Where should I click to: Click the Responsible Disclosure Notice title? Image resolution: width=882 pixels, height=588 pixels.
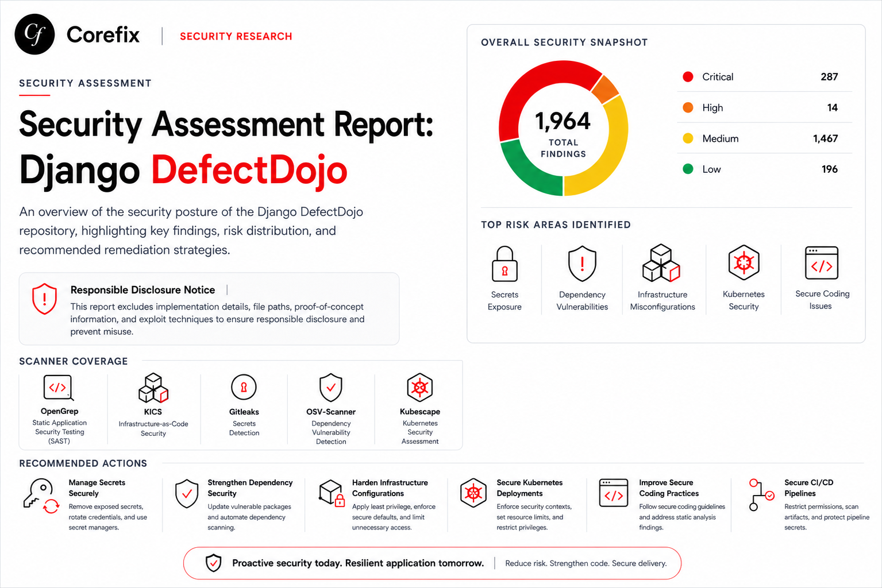[x=142, y=290]
